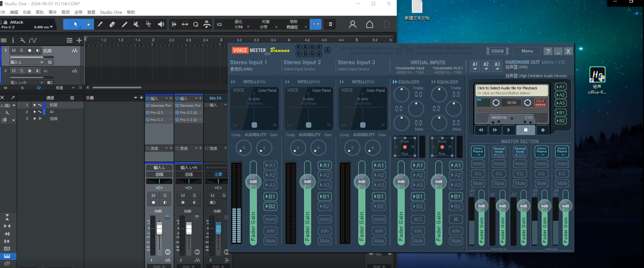Viewport: 644px width, 268px height.
Task: Toggle Stereo Input 1 B2 bus routing
Action: [x=270, y=206]
